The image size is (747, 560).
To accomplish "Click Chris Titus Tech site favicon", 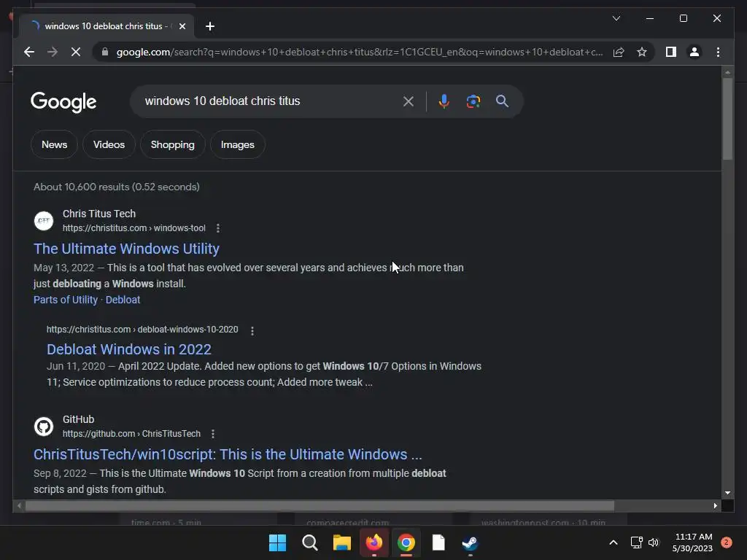I will point(44,220).
